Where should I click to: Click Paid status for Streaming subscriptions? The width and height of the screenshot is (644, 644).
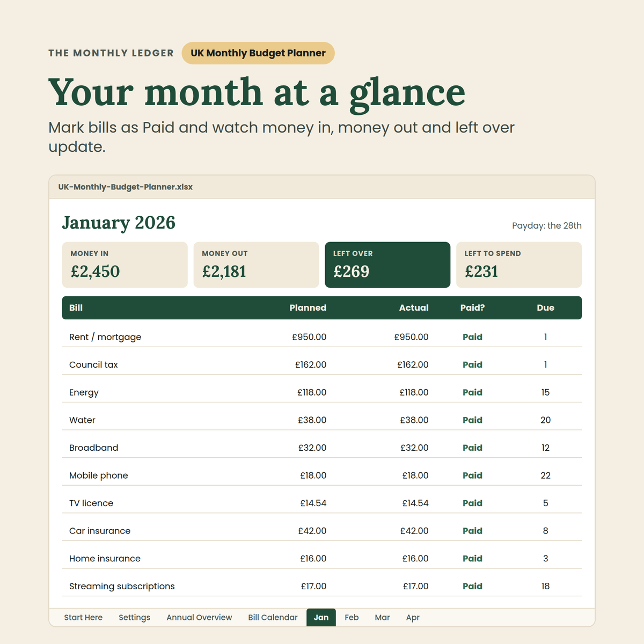pyautogui.click(x=472, y=586)
